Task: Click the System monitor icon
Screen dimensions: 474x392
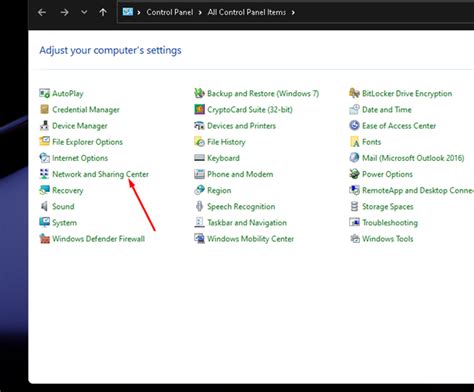Action: click(x=44, y=222)
